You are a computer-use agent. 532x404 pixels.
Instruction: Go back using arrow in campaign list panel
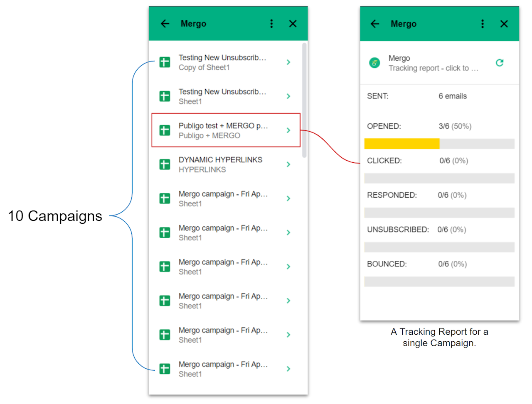pos(165,24)
